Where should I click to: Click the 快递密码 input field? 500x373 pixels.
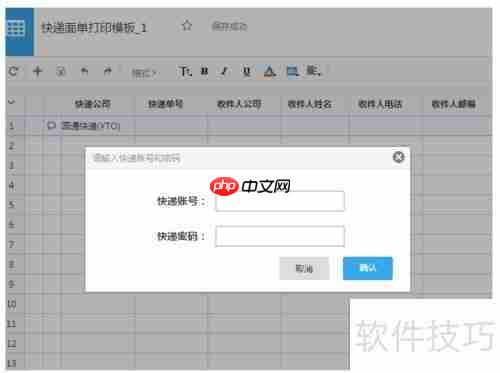[x=280, y=236]
